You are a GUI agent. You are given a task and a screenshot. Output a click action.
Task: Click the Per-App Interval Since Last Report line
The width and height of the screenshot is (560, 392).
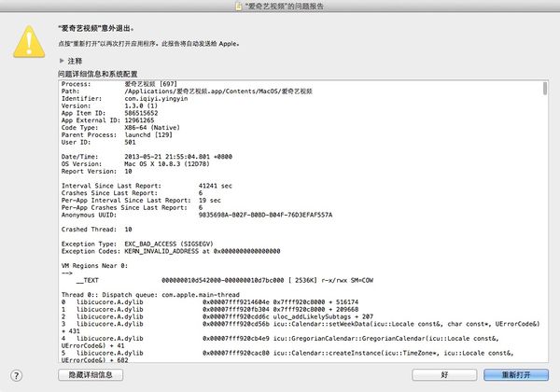[141, 201]
